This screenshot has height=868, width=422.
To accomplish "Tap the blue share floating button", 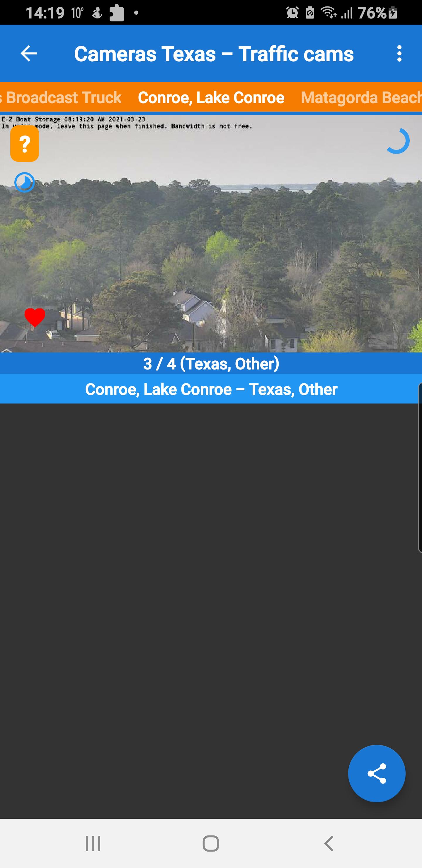I will point(377,773).
